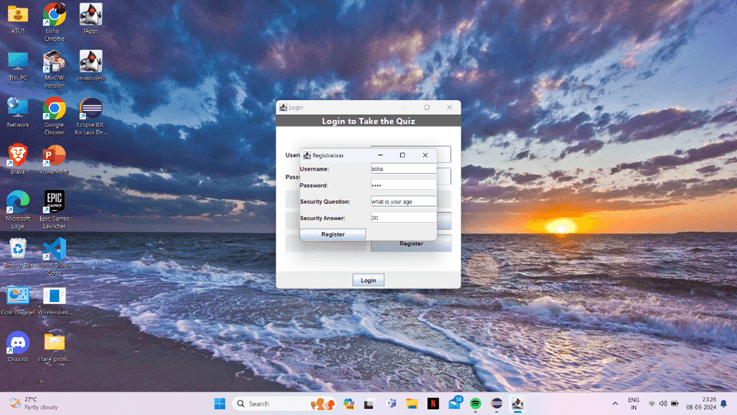
Task: Click the Security Answer field
Action: [x=403, y=218]
